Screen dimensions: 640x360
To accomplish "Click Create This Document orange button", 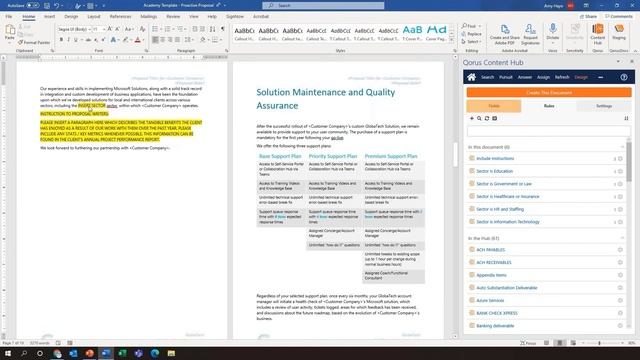I will 549,92.
